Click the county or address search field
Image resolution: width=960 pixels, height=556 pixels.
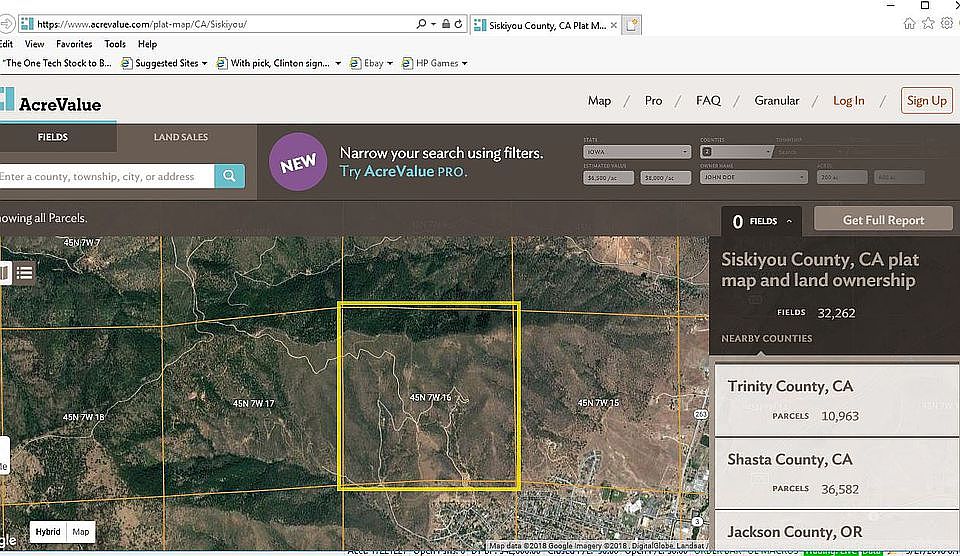[x=105, y=177]
